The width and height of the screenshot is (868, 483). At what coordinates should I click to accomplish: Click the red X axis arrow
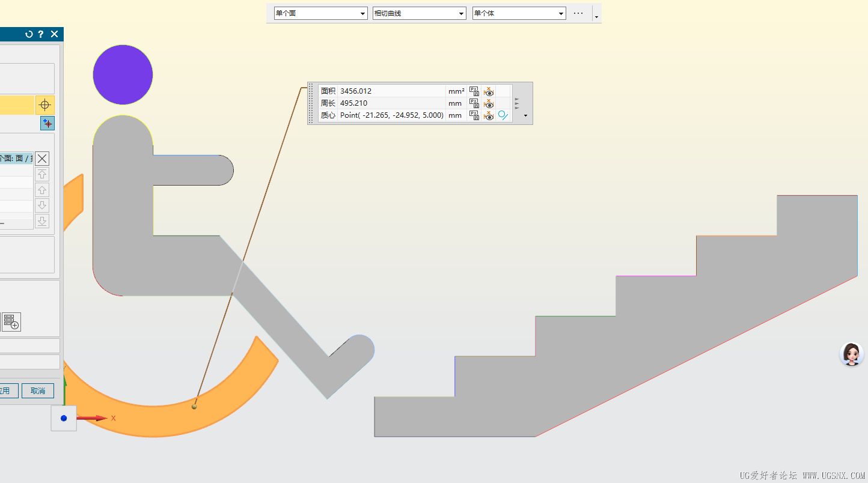tap(93, 418)
